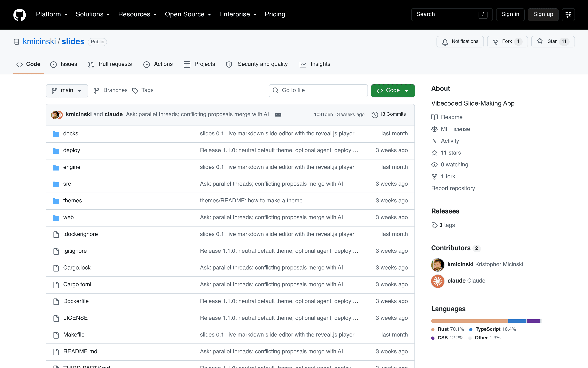Screen dimensions: 588x368
Task: Open the decks folder
Action: pyautogui.click(x=70, y=134)
